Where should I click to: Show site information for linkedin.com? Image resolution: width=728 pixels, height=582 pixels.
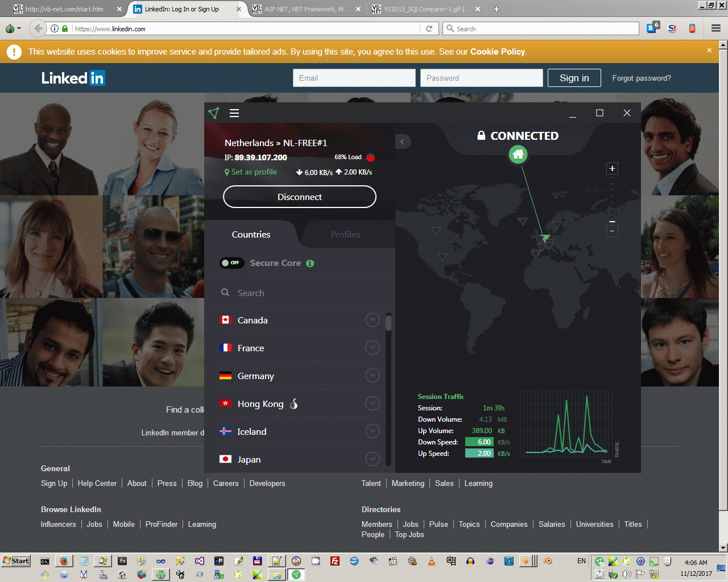55,28
